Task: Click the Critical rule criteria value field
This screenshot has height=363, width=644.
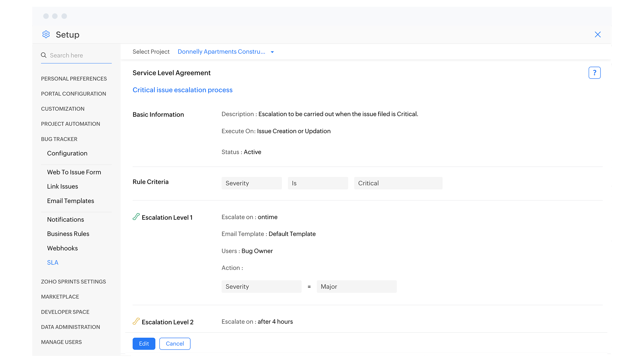Action: pyautogui.click(x=398, y=183)
